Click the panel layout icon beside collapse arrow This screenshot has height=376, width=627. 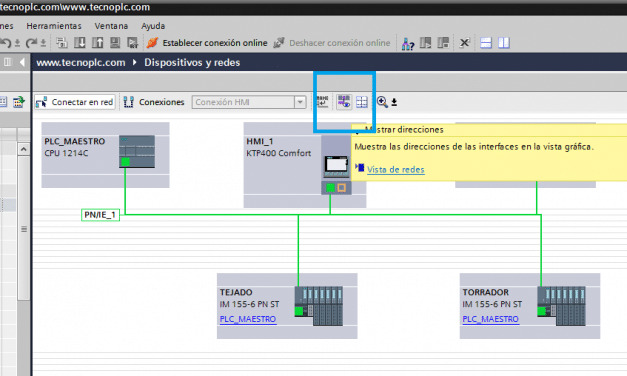[x=8, y=62]
